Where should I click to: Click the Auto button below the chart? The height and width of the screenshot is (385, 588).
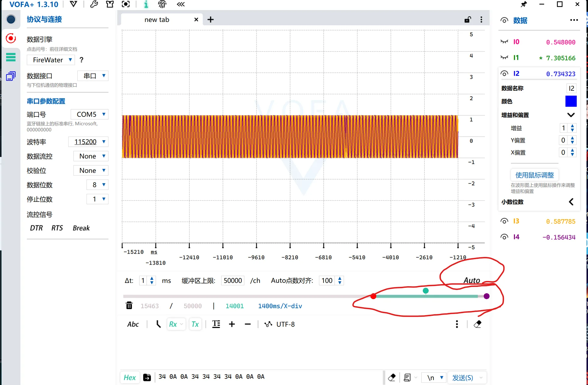tap(472, 280)
